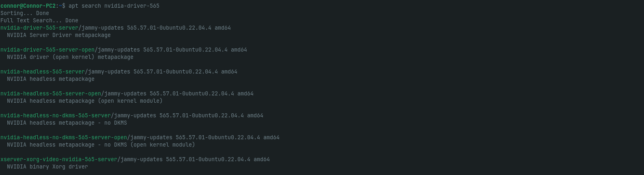Viewport: 644px width, 175px height.
Task: Click the connor@Connor-PC2 prompt text
Action: click(x=28, y=6)
